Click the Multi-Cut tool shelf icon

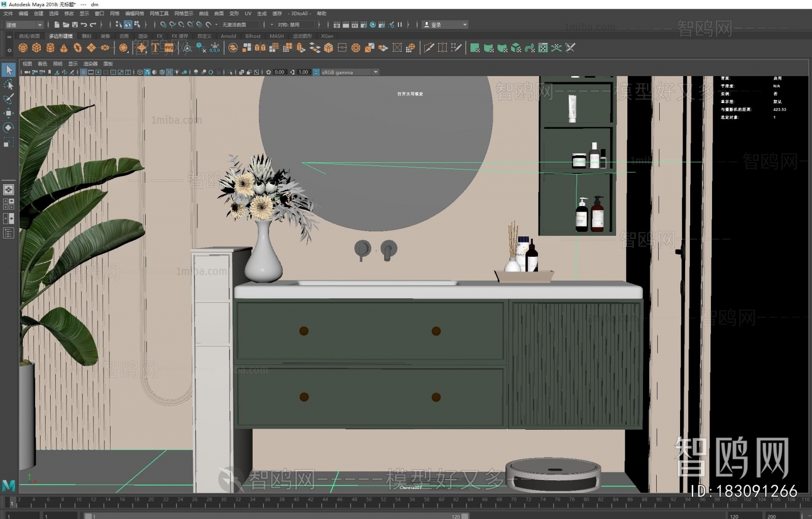pyautogui.click(x=429, y=48)
